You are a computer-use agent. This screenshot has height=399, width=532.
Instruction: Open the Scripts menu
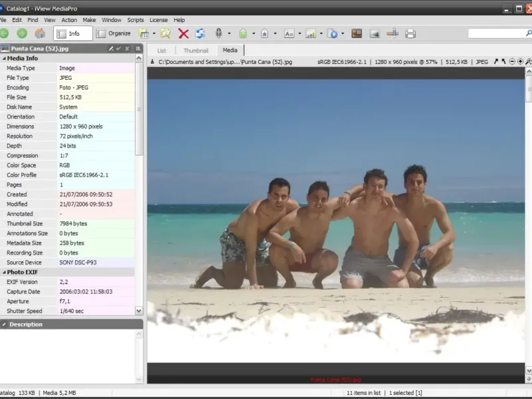click(135, 20)
